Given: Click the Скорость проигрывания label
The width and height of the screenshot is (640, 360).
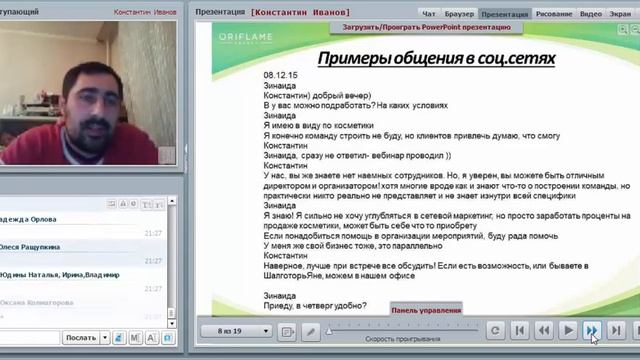Looking at the screenshot, I should (402, 339).
